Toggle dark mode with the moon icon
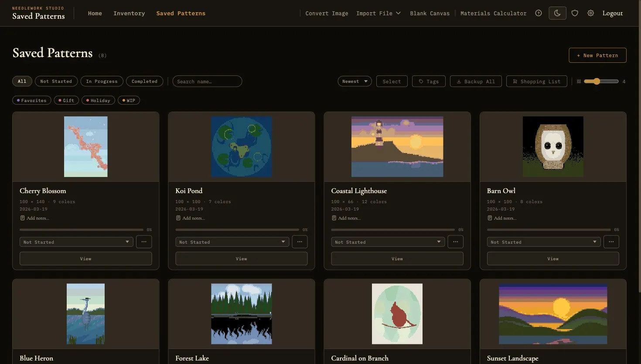This screenshot has width=641, height=364. (557, 13)
